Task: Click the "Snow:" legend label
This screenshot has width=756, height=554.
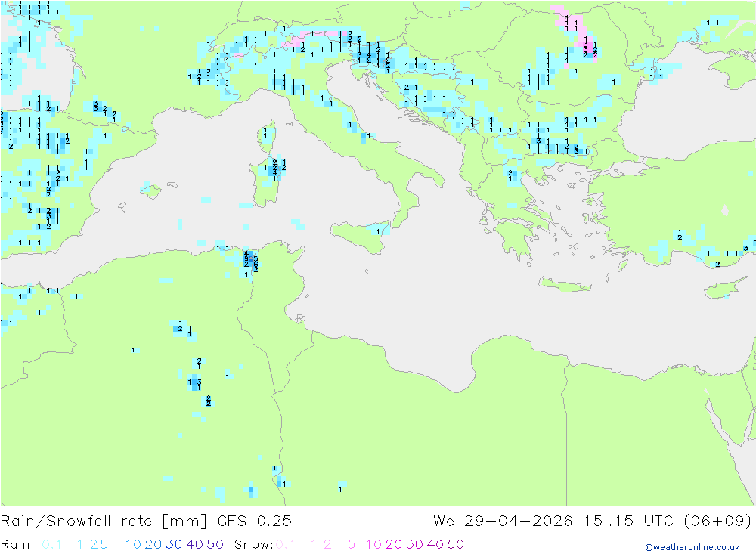Action: click(x=254, y=544)
